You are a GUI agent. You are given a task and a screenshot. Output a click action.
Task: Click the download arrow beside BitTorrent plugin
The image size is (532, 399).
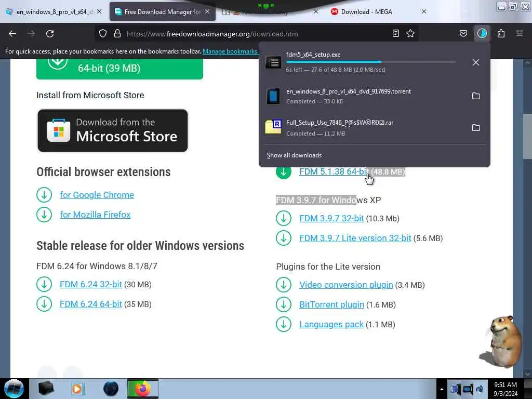[x=284, y=304]
